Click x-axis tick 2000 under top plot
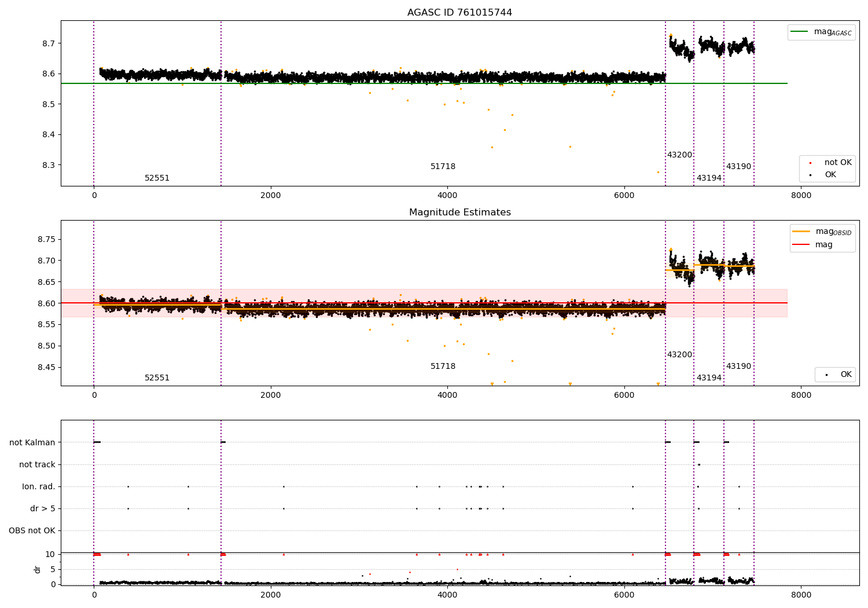 click(271, 196)
